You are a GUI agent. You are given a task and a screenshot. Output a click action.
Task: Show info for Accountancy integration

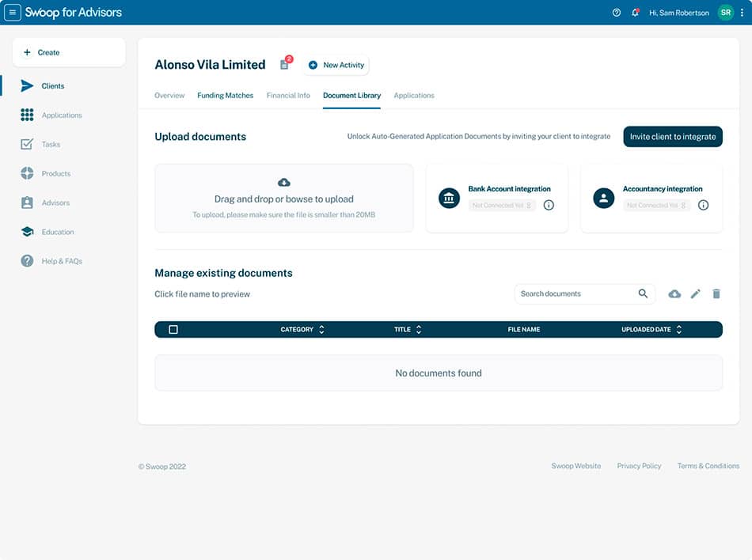click(703, 205)
